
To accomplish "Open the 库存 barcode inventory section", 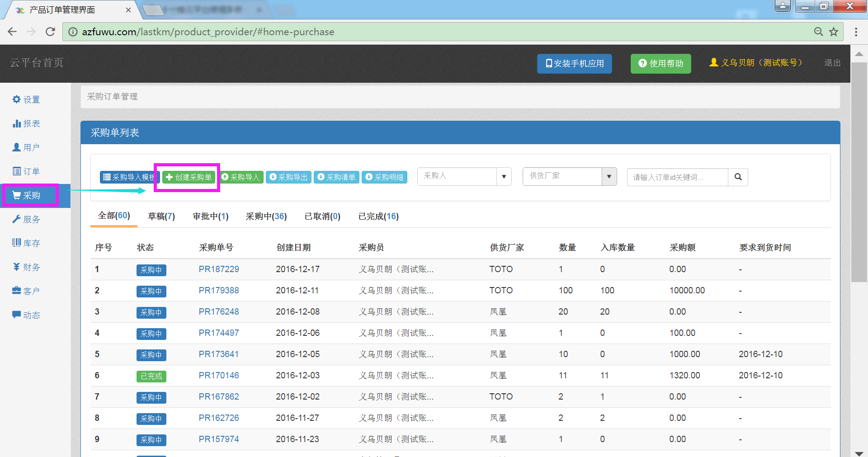I will pos(26,243).
